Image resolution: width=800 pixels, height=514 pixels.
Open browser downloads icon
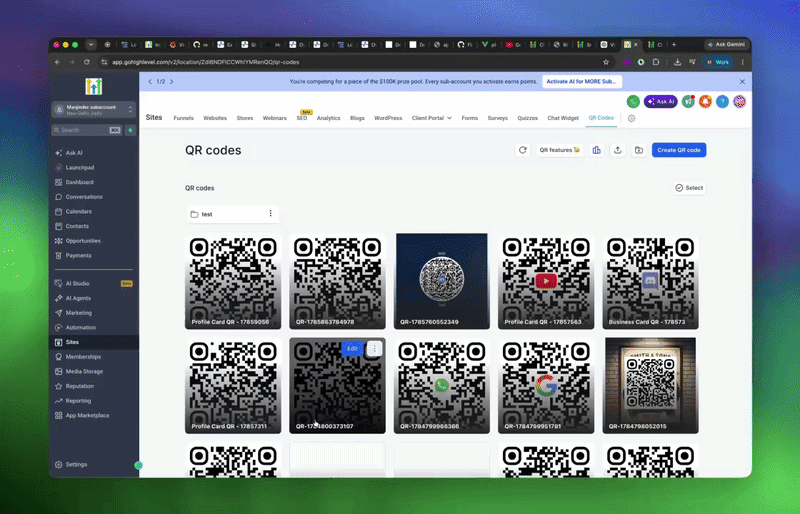click(677, 62)
